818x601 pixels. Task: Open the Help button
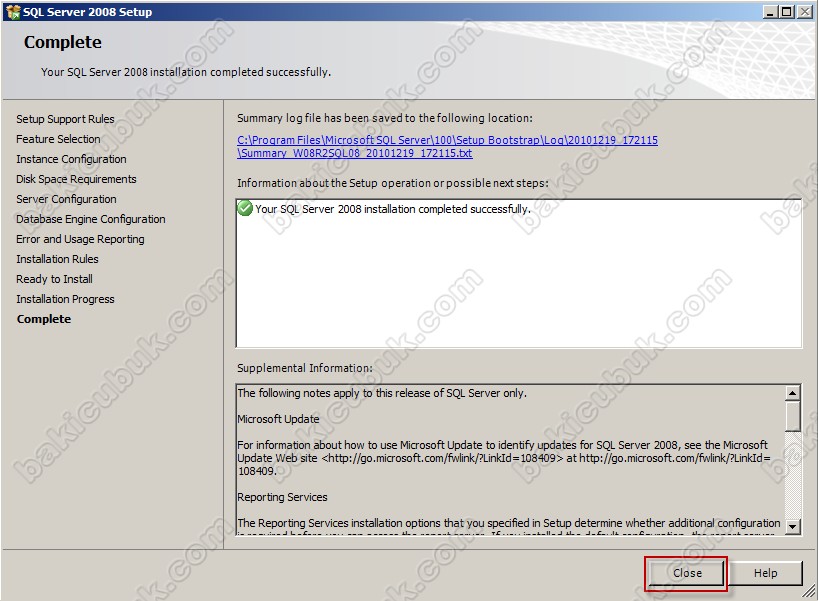coord(765,573)
